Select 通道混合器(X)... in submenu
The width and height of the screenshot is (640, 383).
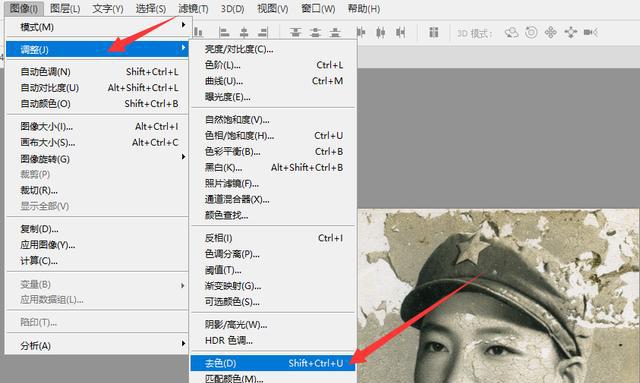coord(273,199)
